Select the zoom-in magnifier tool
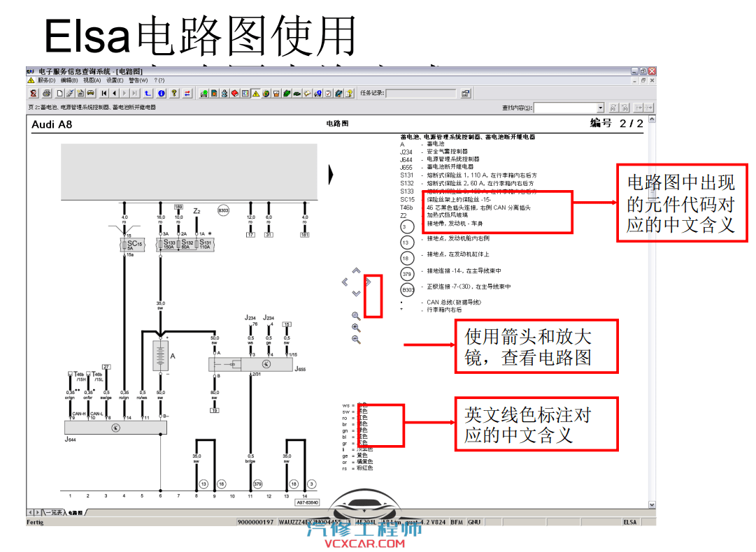Image resolution: width=756 pixels, height=552 pixels. pos(355,328)
